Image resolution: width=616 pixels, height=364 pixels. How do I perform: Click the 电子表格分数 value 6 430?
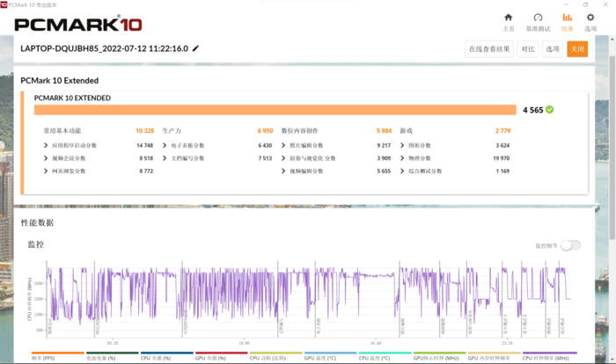(x=265, y=145)
